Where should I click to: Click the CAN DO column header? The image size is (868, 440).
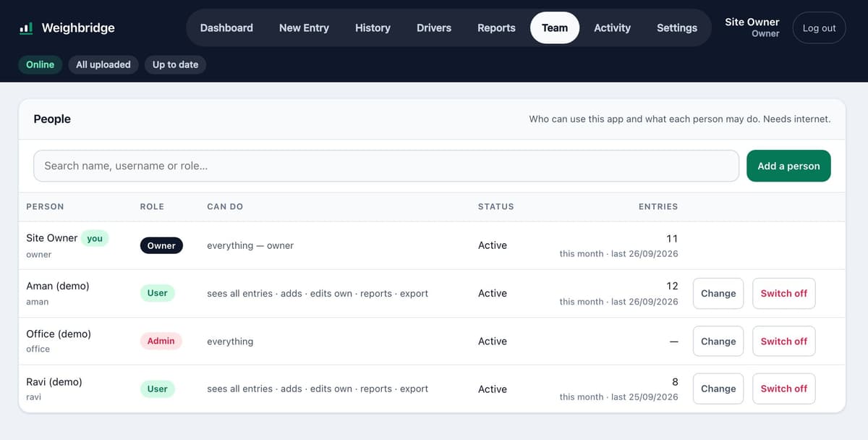pyautogui.click(x=225, y=206)
